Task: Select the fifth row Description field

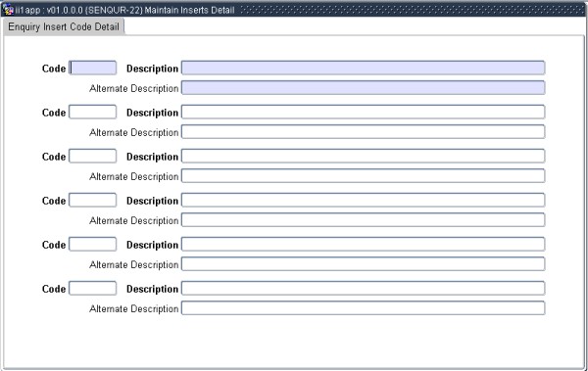Action: click(x=363, y=245)
